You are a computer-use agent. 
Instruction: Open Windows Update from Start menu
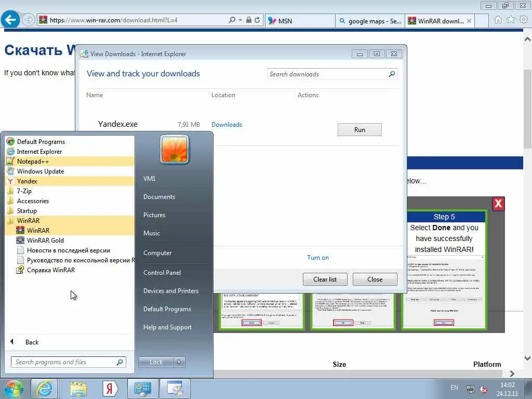70,171
